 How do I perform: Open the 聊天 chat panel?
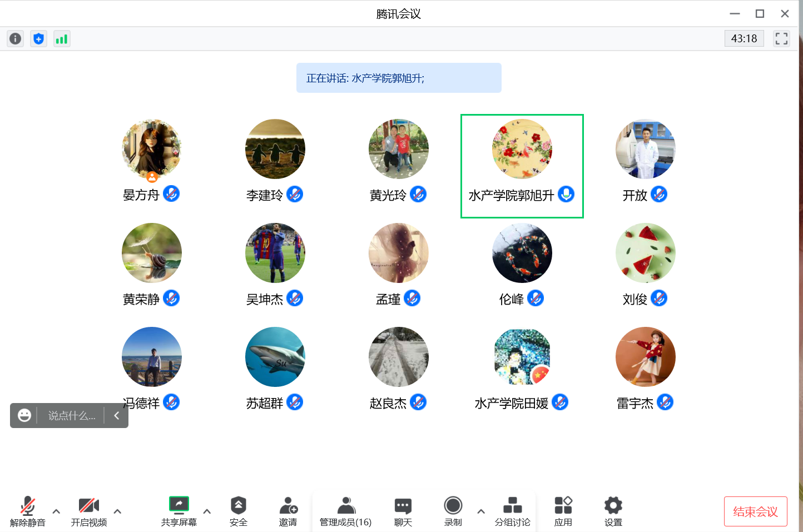403,511
